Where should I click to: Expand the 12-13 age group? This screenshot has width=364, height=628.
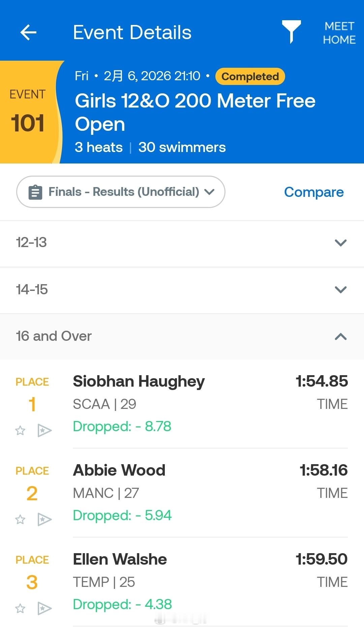tap(340, 243)
